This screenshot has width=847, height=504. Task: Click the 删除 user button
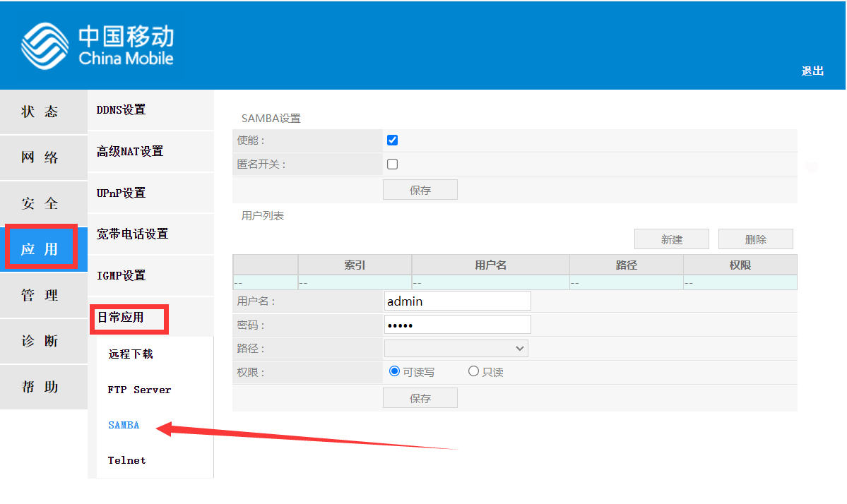[x=756, y=239]
